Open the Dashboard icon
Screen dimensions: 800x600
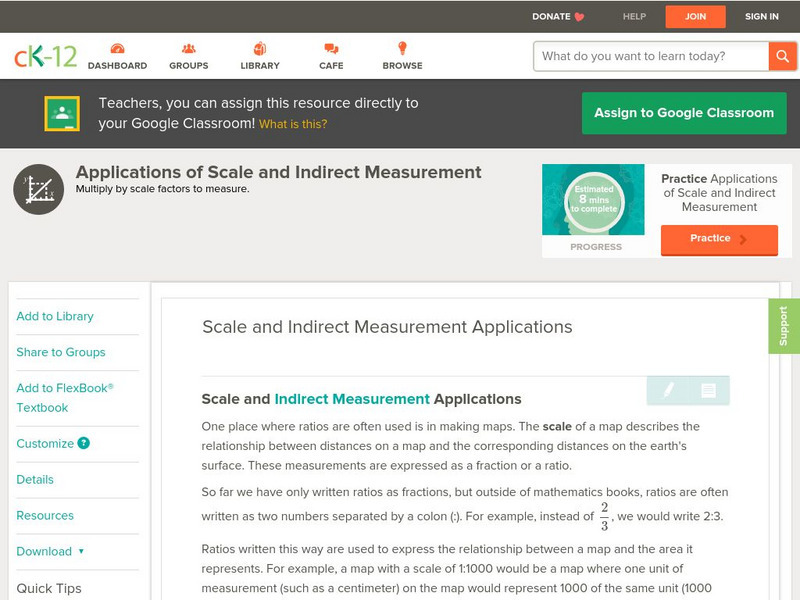[117, 49]
